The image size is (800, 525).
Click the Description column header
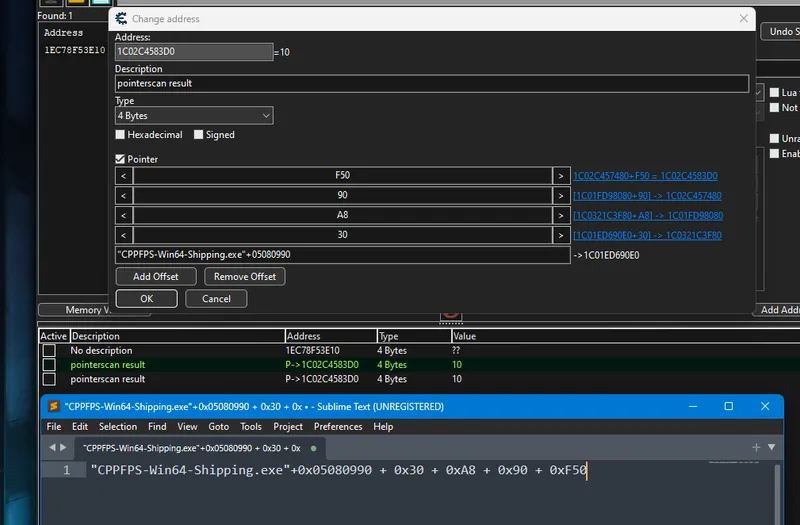(x=177, y=336)
